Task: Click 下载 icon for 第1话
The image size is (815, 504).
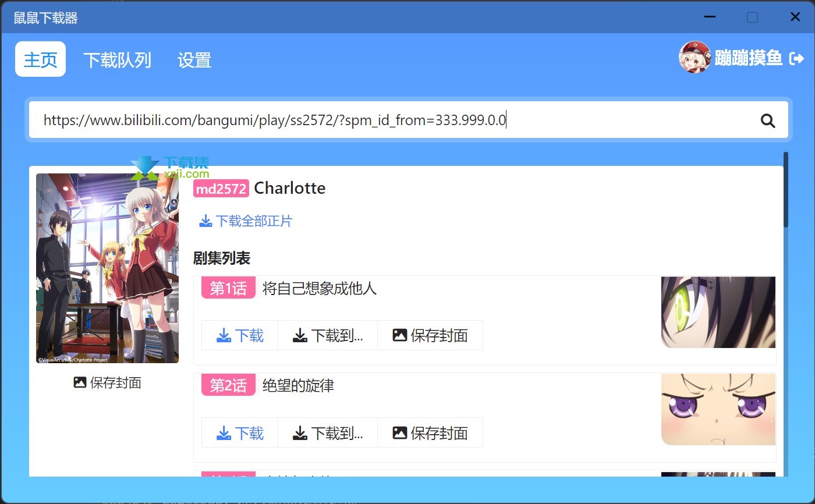Action: (224, 335)
